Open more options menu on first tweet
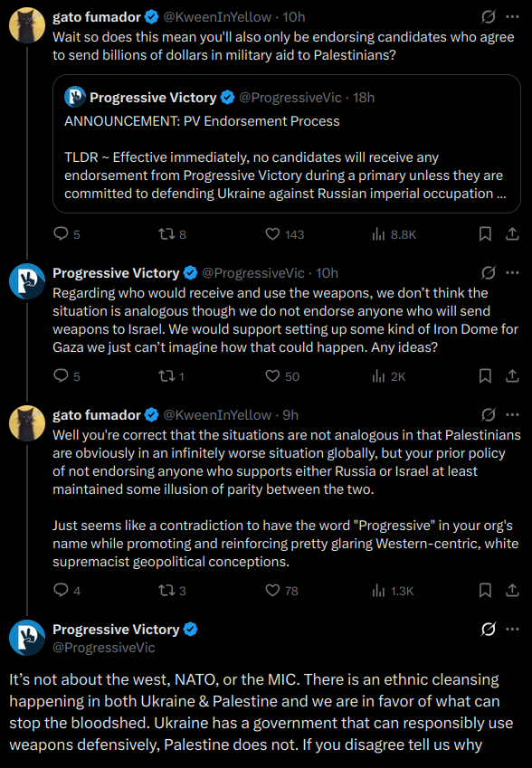This screenshot has width=532, height=768. click(512, 17)
